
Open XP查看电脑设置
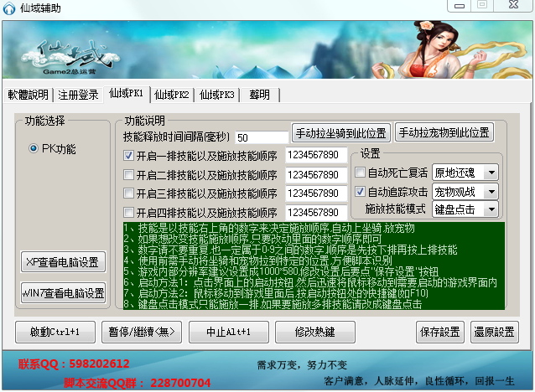64,261
